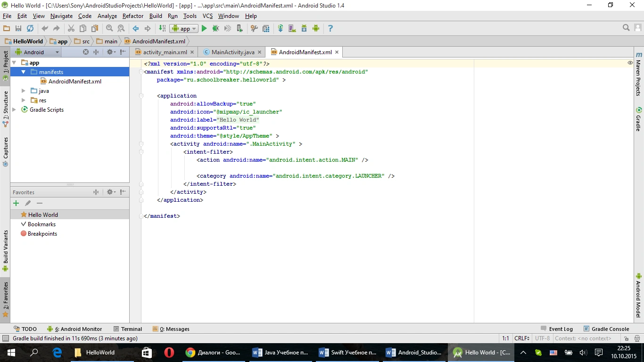Switch to the MainActivity.java tab
This screenshot has width=644, height=362.
(x=232, y=52)
